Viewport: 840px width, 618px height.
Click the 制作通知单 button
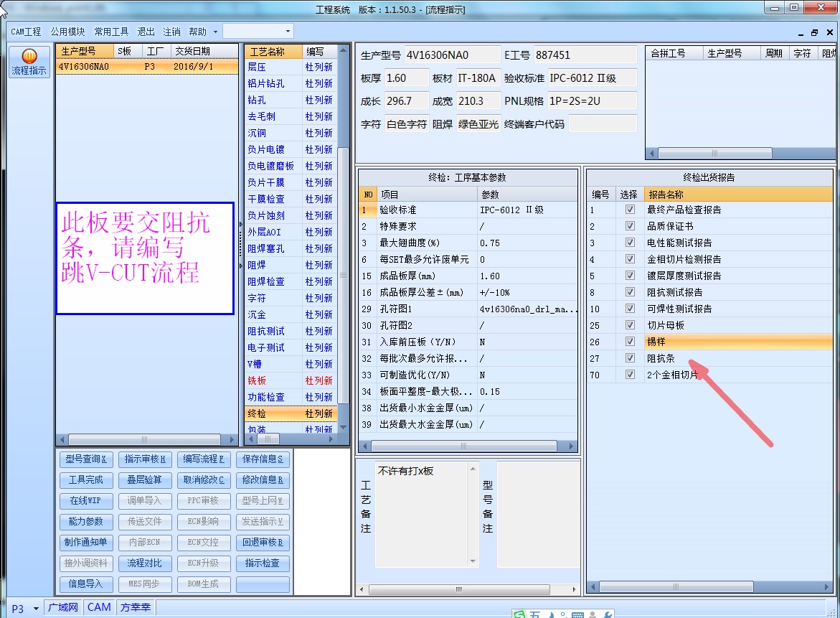(x=85, y=543)
